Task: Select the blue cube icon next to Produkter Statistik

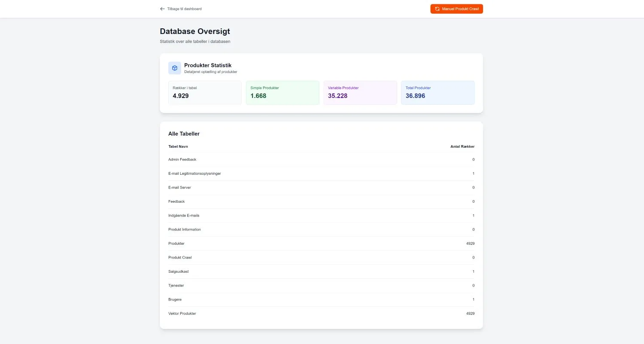Action: [174, 68]
